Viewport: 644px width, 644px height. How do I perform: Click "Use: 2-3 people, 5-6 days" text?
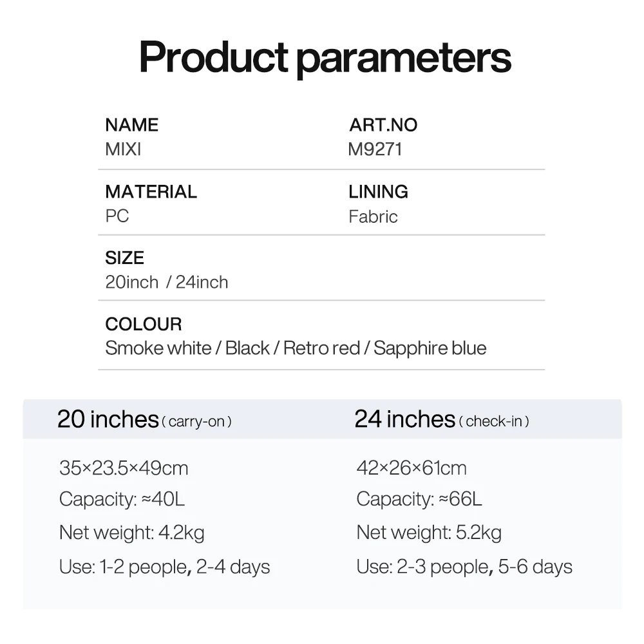coord(464,567)
